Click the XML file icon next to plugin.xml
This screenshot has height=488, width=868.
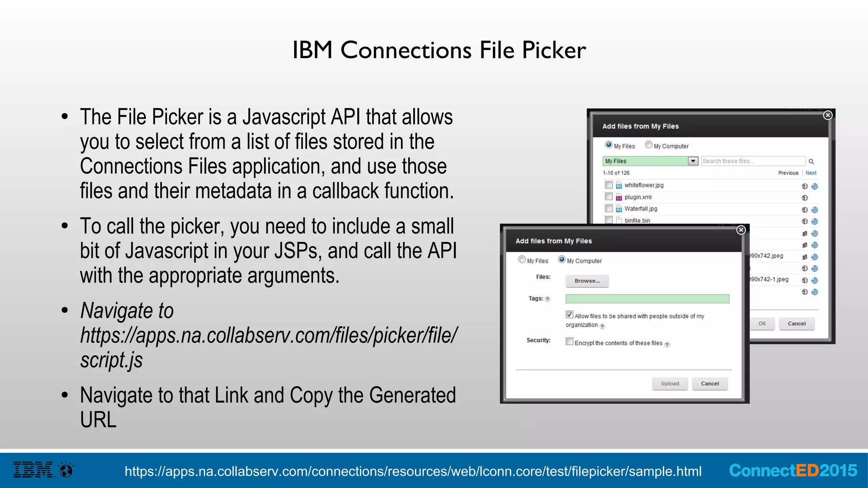coord(619,197)
